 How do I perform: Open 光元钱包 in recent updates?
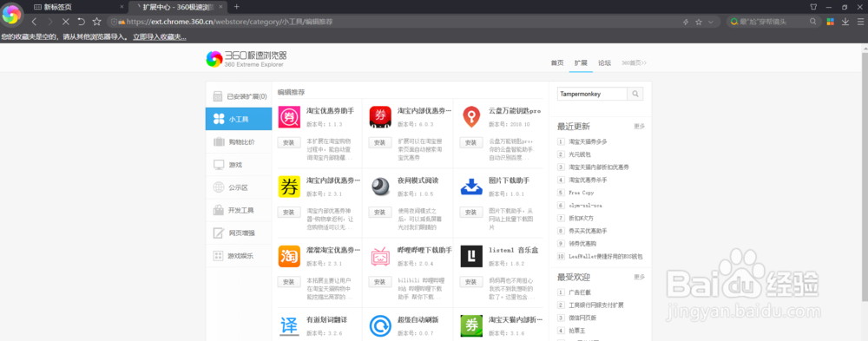pos(580,154)
